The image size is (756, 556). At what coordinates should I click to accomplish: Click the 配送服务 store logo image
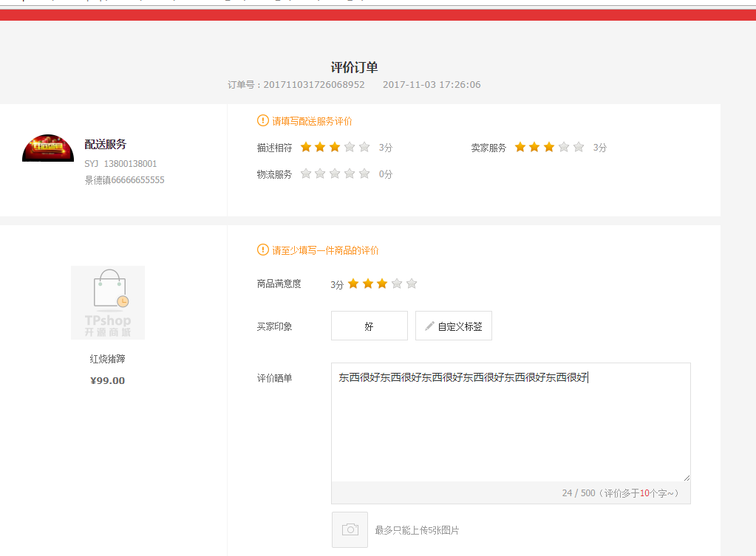[48, 148]
